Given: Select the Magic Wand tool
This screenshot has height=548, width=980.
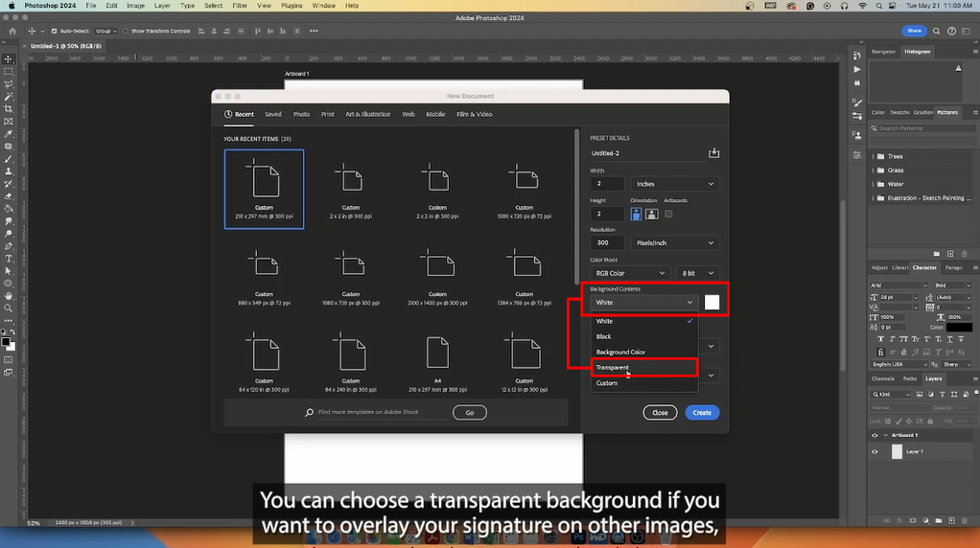Looking at the screenshot, I should 8,96.
